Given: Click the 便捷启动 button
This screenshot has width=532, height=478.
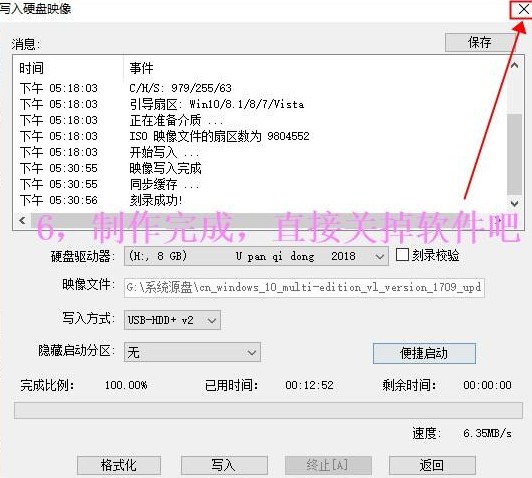Looking at the screenshot, I should [424, 353].
